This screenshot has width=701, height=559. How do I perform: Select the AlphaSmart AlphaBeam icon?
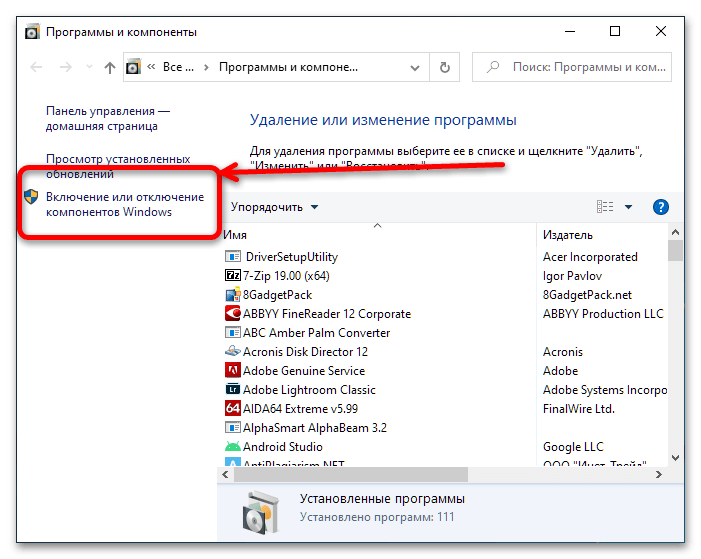click(232, 428)
